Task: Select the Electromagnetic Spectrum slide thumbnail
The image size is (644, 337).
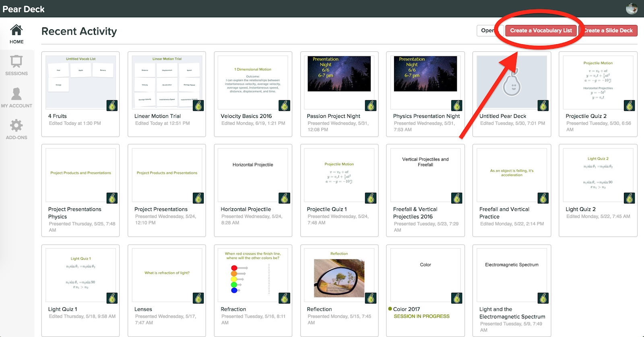Action: [512, 275]
